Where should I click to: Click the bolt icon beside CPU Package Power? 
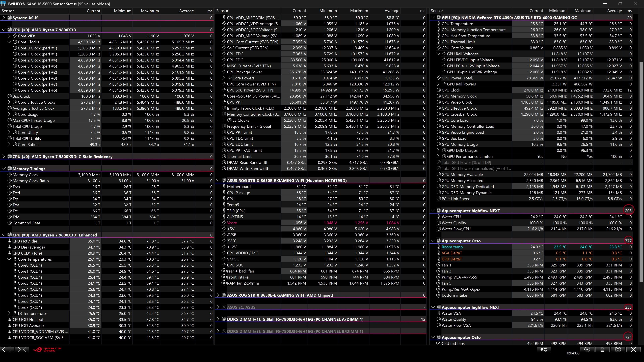tap(224, 72)
